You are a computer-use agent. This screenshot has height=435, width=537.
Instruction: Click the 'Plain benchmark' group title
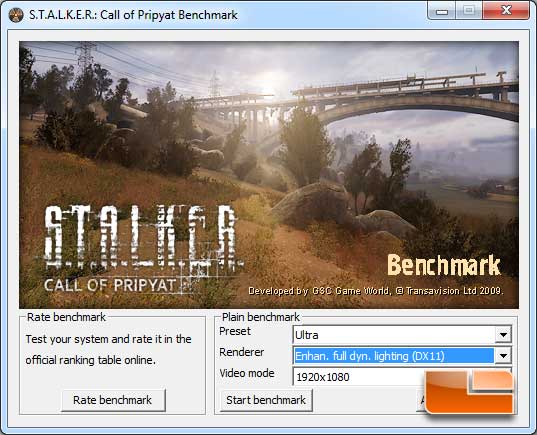tap(261, 317)
